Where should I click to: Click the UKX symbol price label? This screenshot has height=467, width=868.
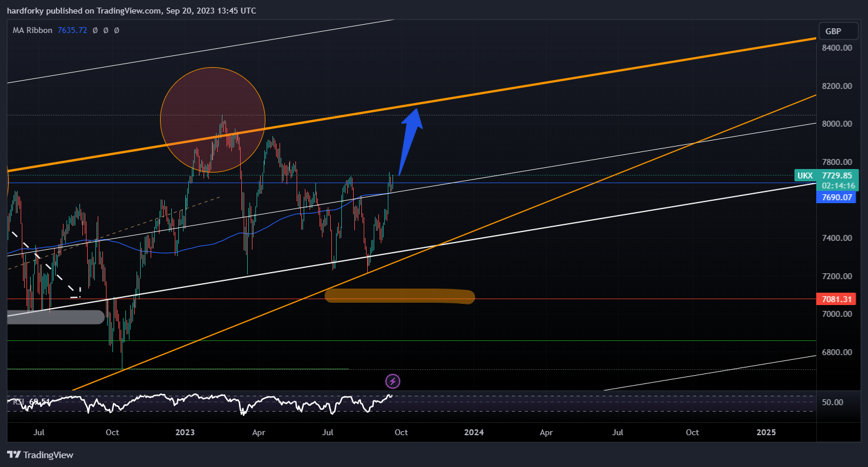click(x=805, y=175)
